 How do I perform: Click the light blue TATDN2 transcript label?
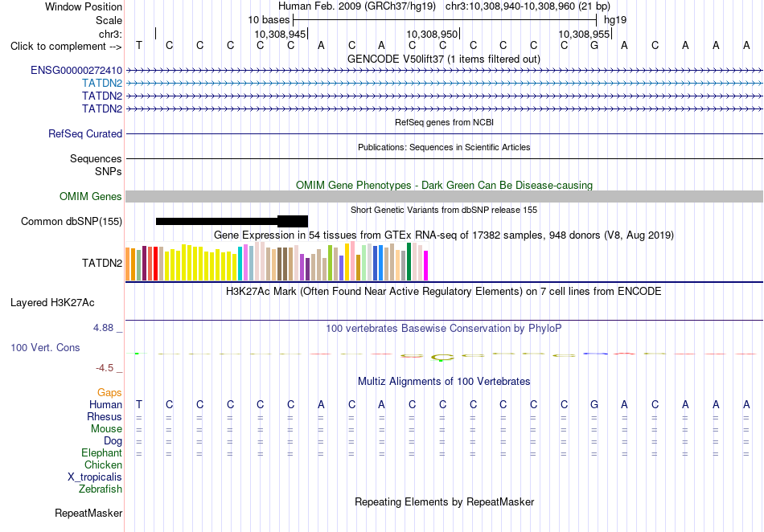pos(102,84)
